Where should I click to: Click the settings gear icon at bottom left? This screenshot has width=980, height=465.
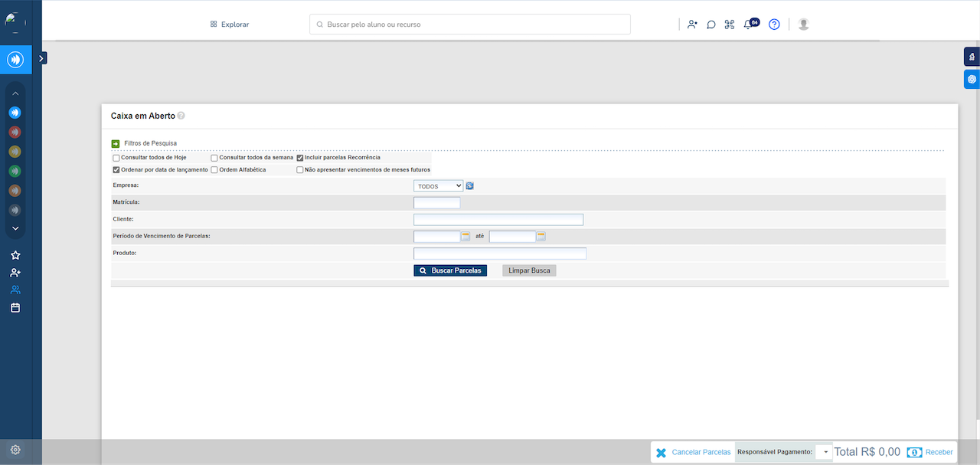click(15, 450)
